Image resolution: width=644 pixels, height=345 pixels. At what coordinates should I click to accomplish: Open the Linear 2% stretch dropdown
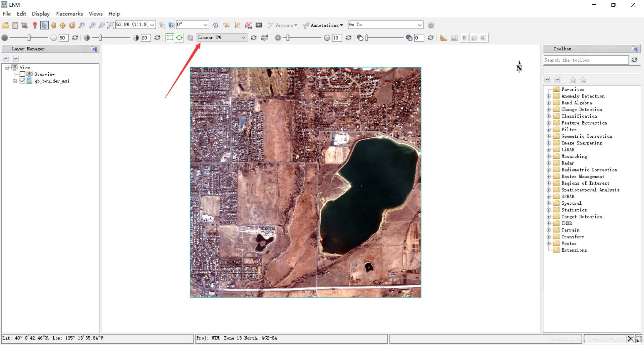click(244, 38)
